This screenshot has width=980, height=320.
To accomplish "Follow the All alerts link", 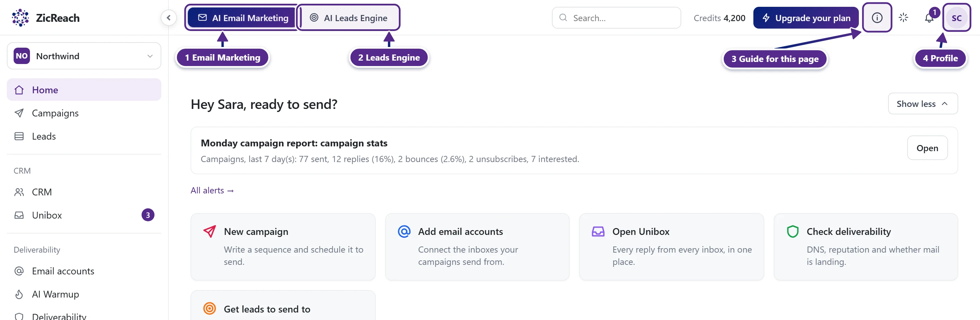I will (x=212, y=190).
